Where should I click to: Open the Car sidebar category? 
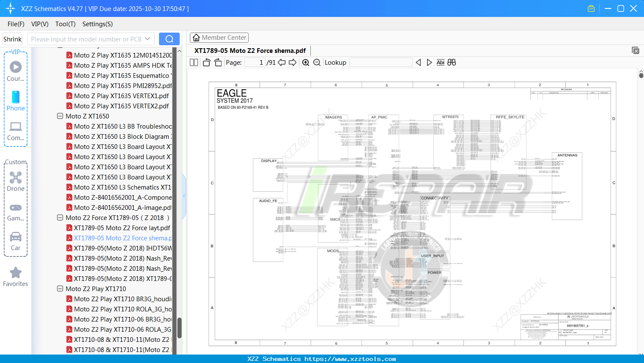pos(16,241)
